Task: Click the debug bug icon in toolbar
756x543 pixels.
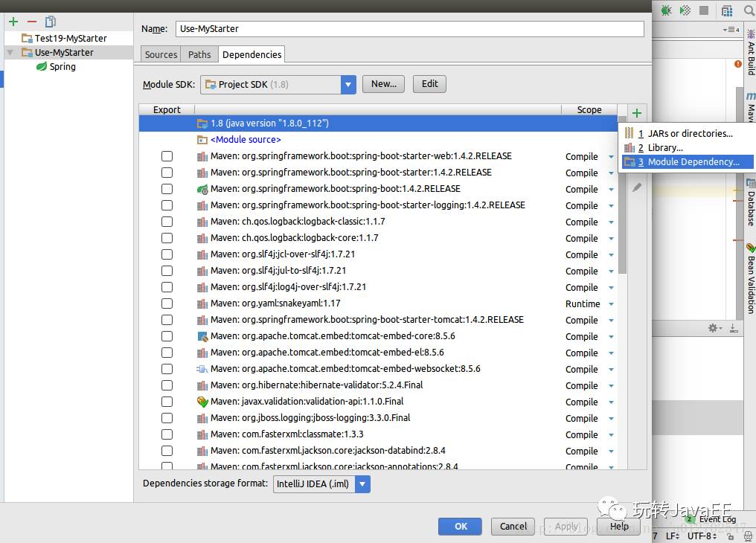Action: click(x=666, y=10)
